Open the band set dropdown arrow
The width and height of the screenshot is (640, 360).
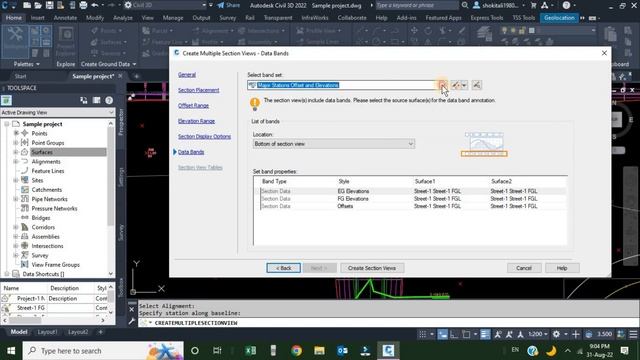pyautogui.click(x=442, y=85)
